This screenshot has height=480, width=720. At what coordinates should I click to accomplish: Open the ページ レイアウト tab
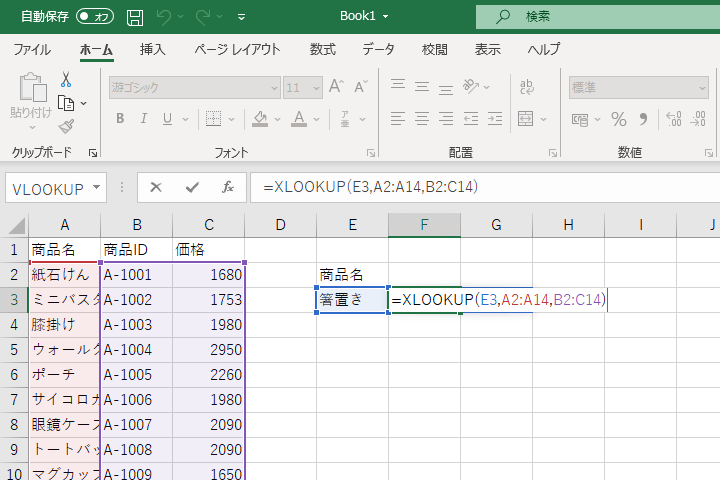[237, 49]
